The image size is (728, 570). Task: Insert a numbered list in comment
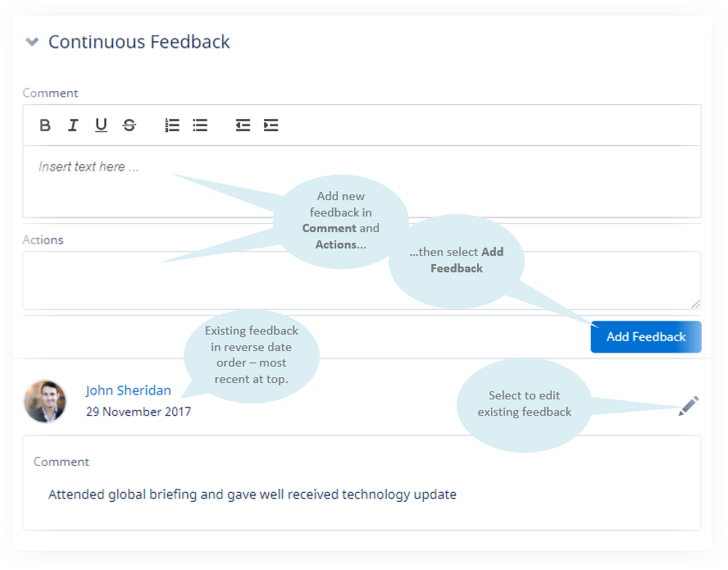click(172, 125)
